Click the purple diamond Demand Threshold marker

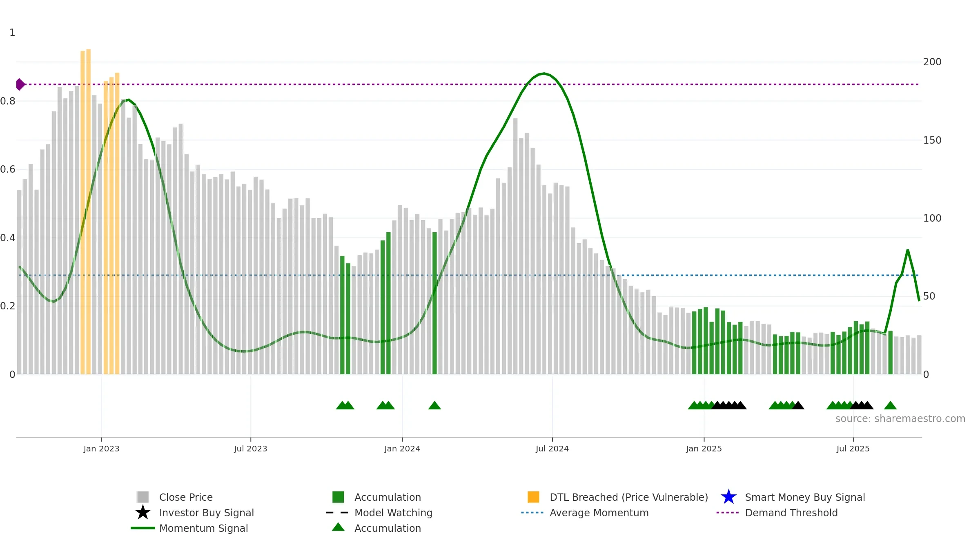pyautogui.click(x=20, y=84)
